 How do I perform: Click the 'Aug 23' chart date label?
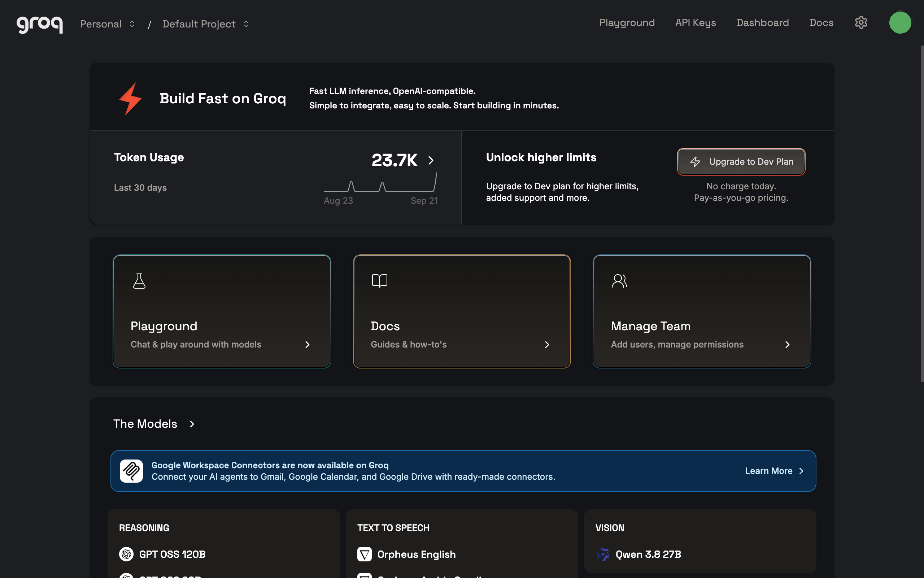click(338, 201)
